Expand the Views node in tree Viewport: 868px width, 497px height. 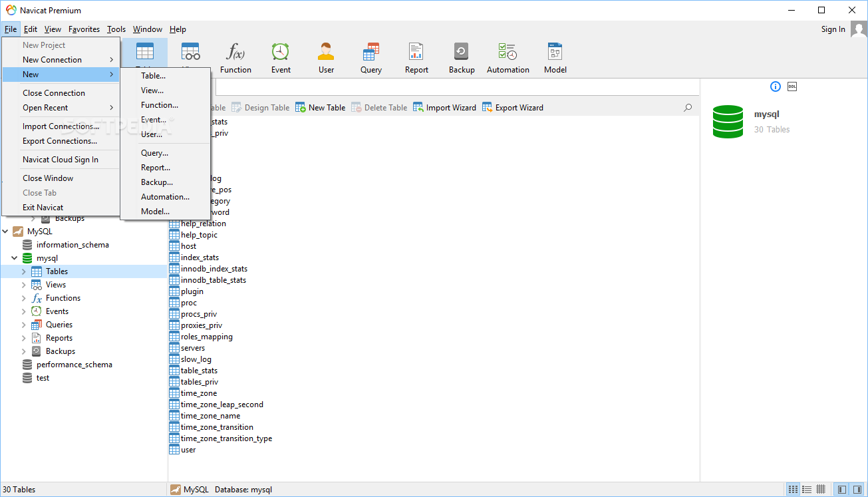coord(24,285)
